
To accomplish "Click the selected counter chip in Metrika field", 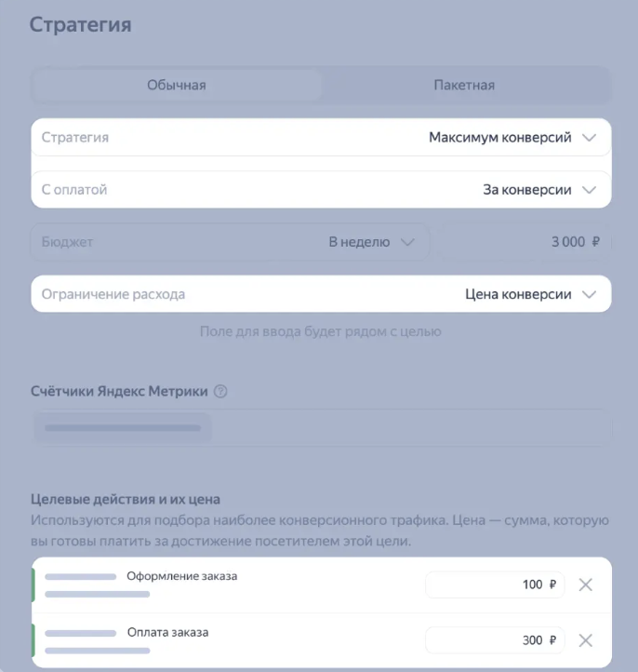I will pyautogui.click(x=123, y=428).
